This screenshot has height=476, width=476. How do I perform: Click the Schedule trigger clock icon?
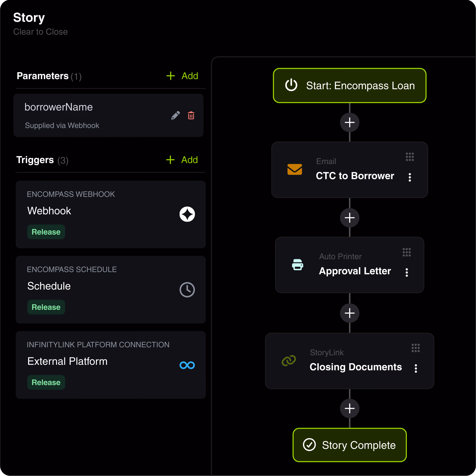(187, 290)
